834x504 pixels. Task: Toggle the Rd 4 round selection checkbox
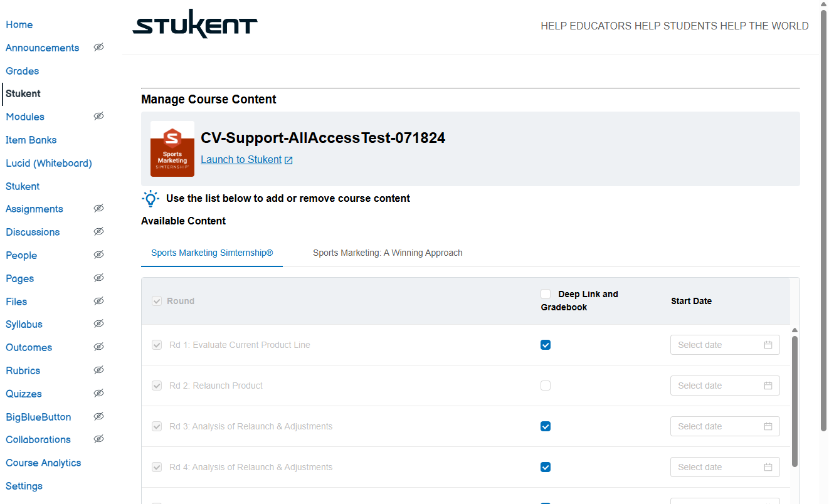coord(157,467)
